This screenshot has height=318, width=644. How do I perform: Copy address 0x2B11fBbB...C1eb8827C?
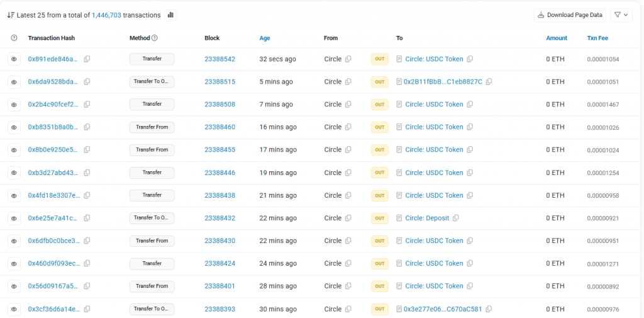489,82
